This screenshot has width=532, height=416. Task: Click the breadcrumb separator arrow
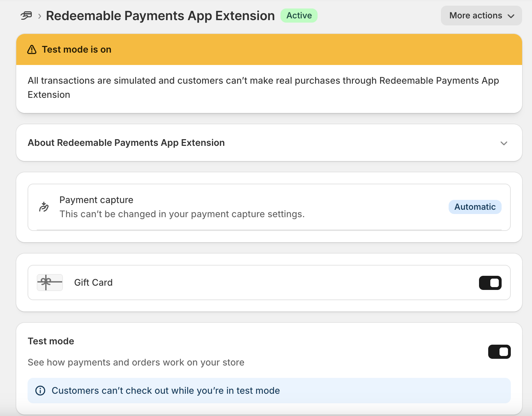pyautogui.click(x=40, y=16)
